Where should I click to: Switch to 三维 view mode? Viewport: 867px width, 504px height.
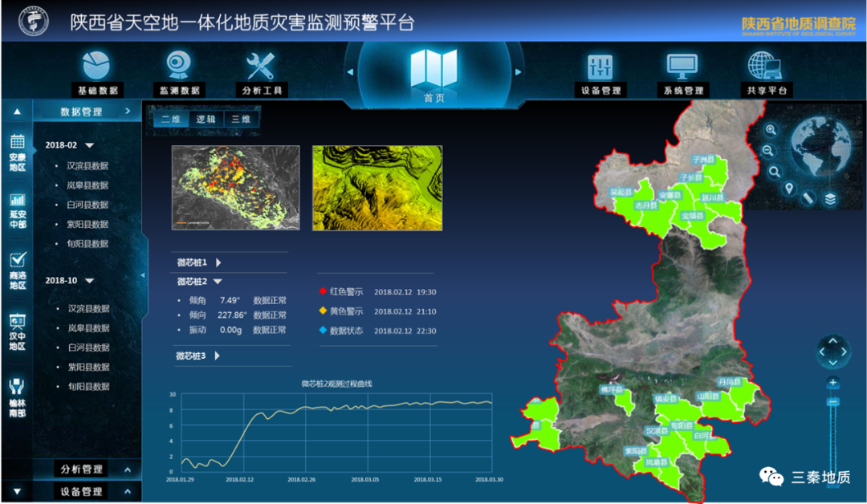tap(241, 119)
